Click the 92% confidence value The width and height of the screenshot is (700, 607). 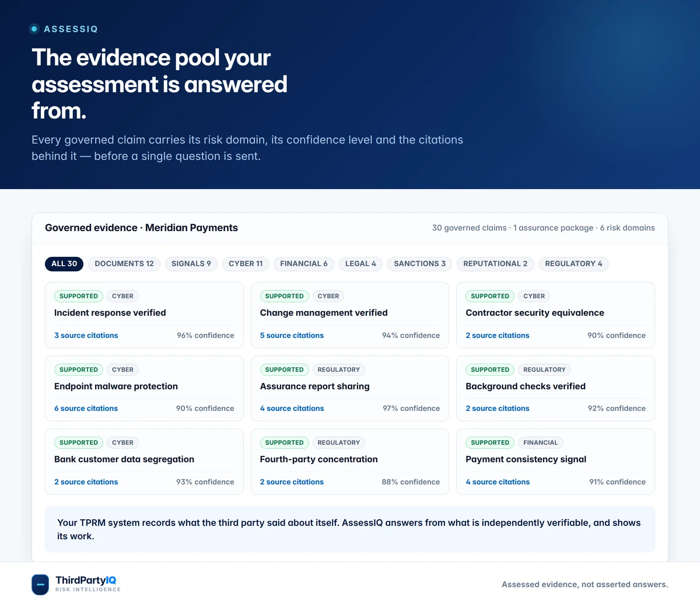(x=617, y=409)
